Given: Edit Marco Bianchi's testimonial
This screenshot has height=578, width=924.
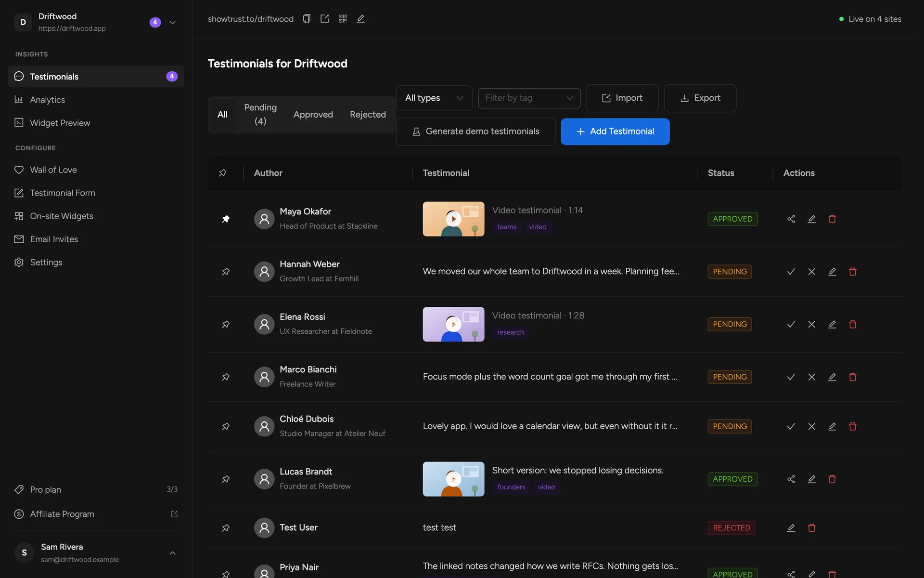Looking at the screenshot, I should (x=832, y=377).
